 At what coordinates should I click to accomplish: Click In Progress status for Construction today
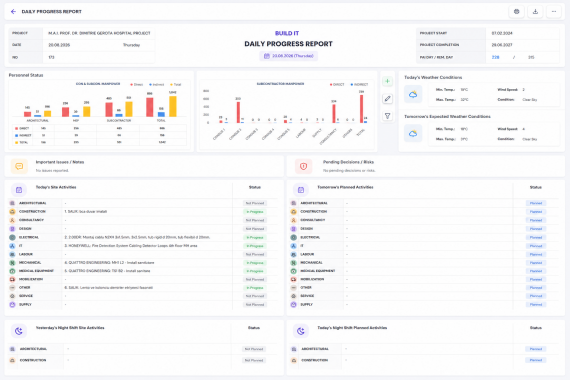point(255,212)
